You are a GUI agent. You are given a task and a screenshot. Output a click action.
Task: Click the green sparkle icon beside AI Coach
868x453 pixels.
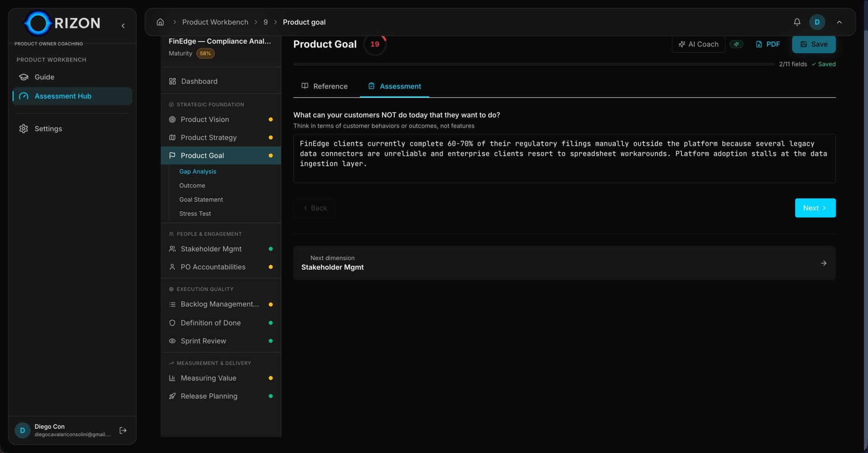[x=736, y=44]
